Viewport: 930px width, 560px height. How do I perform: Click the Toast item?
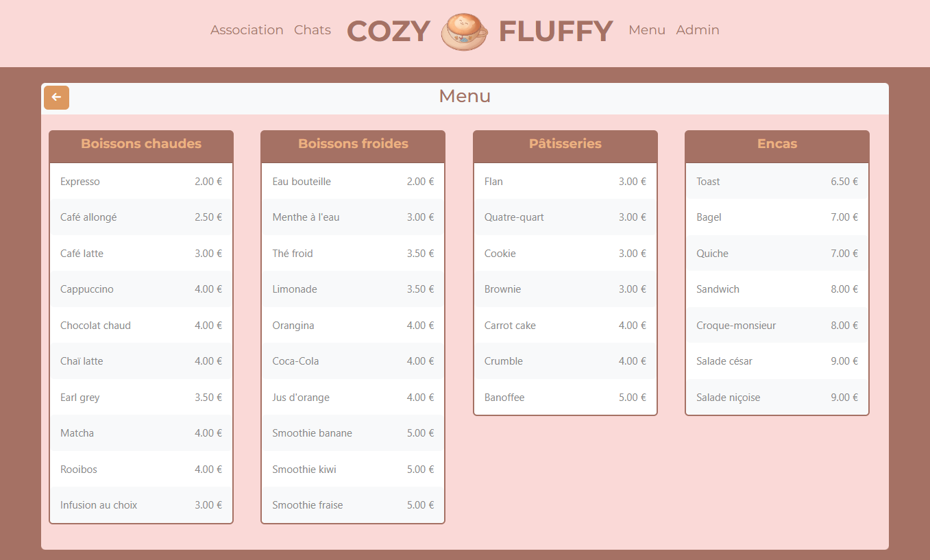777,182
